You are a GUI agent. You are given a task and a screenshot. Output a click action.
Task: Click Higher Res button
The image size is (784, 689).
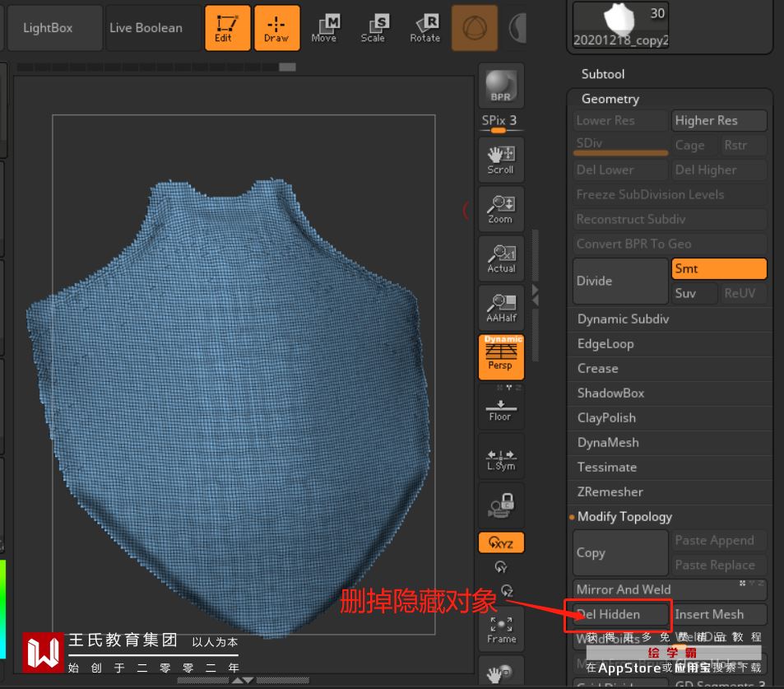[x=719, y=120]
